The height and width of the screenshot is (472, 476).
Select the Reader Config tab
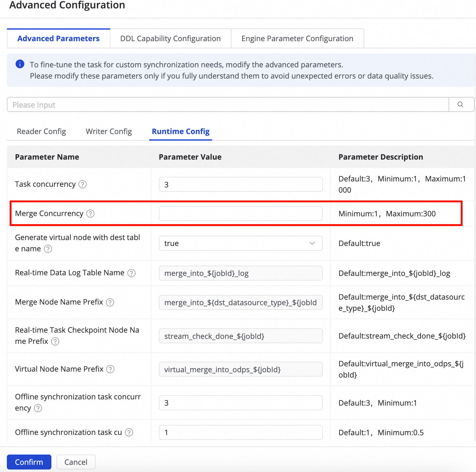pos(41,132)
